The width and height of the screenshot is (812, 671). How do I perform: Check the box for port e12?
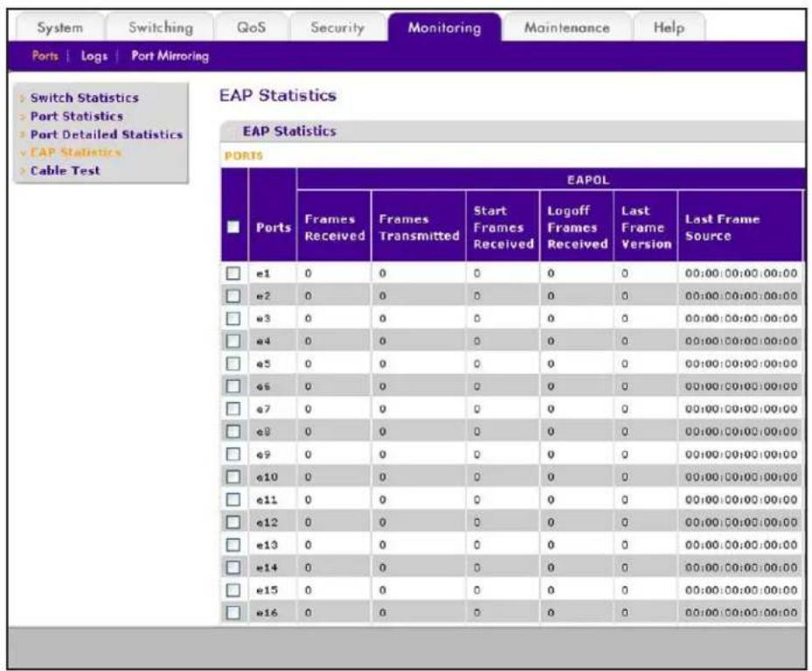point(233,522)
